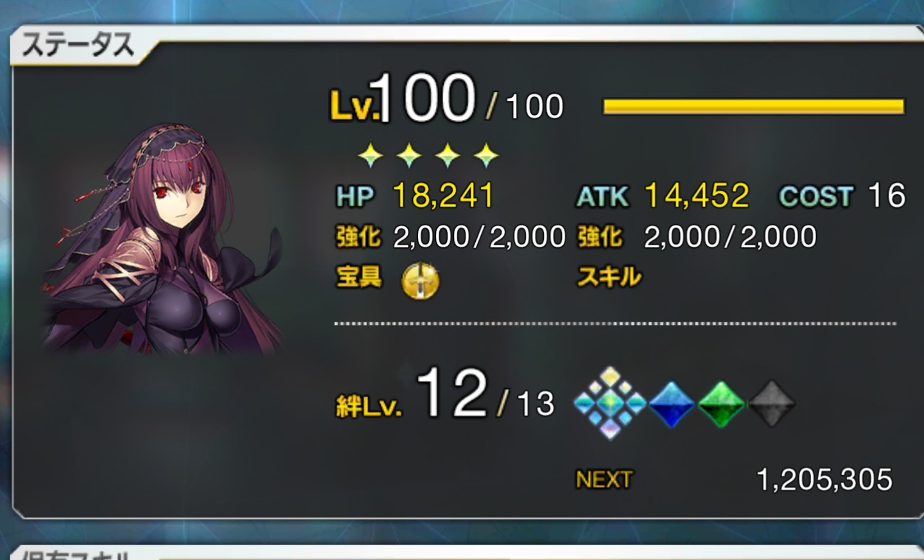Tap the bond level 12 number
This screenshot has width=924, height=560.
[x=452, y=392]
